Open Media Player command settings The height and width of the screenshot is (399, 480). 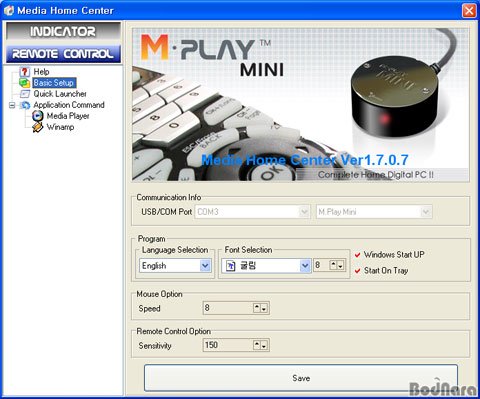coord(68,116)
